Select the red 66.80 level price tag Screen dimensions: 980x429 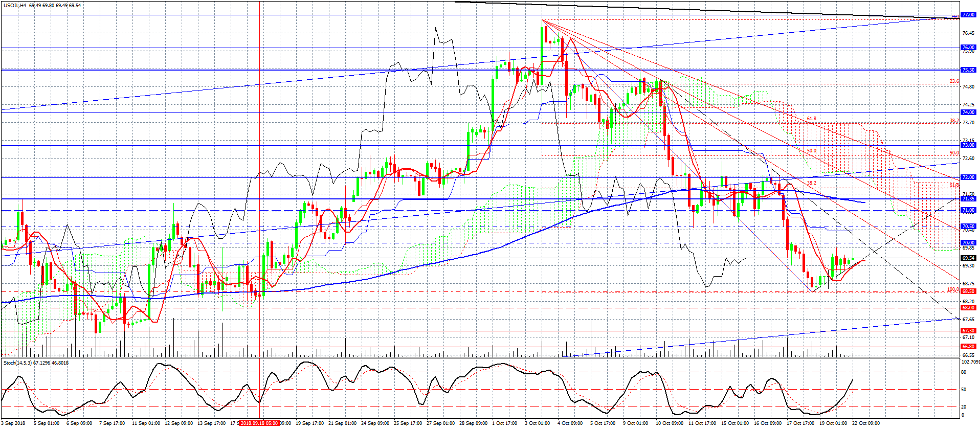[968, 347]
